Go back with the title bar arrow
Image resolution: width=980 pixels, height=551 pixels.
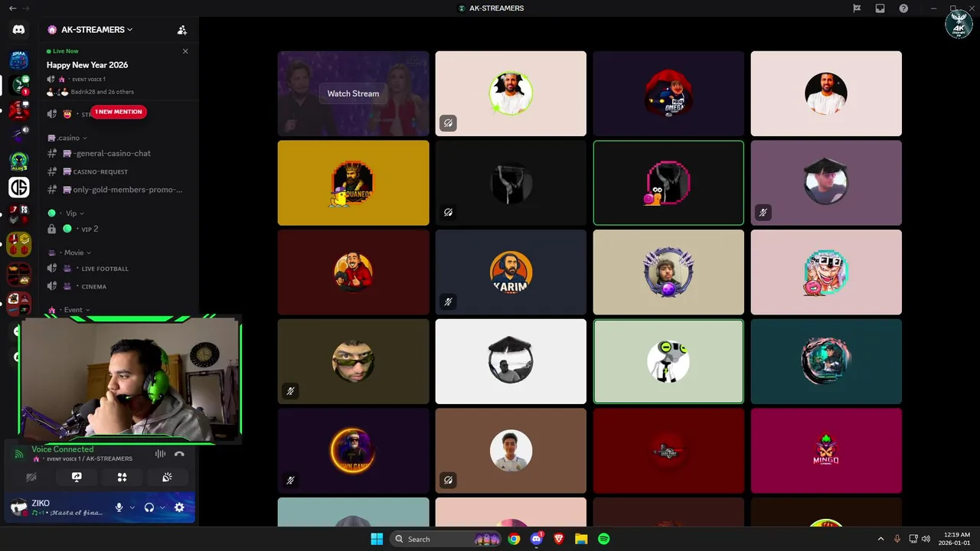pos(12,8)
